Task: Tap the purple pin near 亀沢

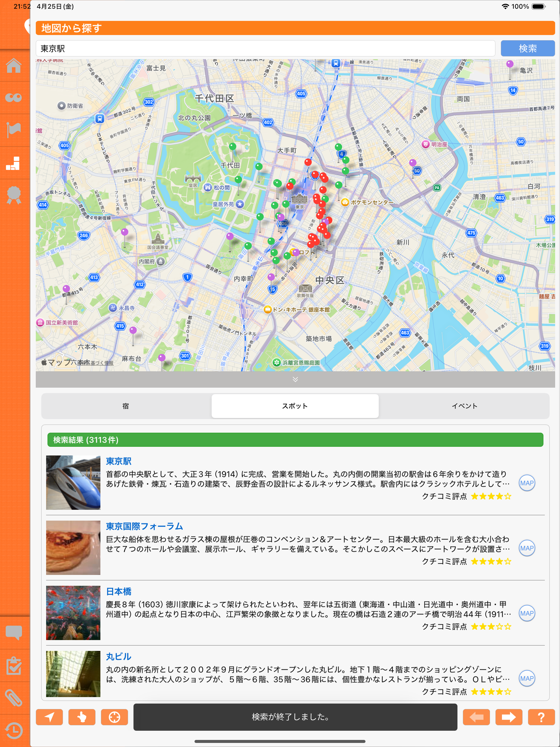Action: [x=510, y=64]
